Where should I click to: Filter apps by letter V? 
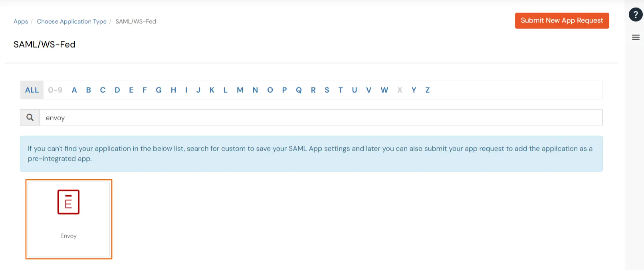(369, 90)
